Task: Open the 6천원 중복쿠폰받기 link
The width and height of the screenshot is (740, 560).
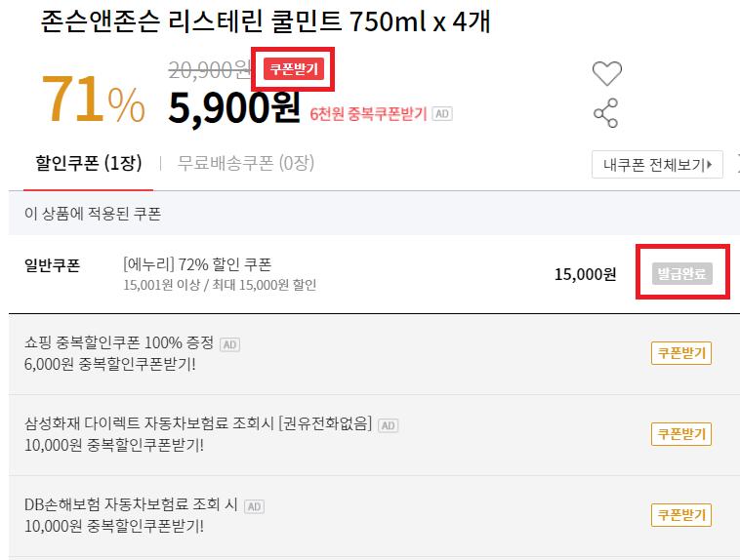Action: click(x=368, y=113)
